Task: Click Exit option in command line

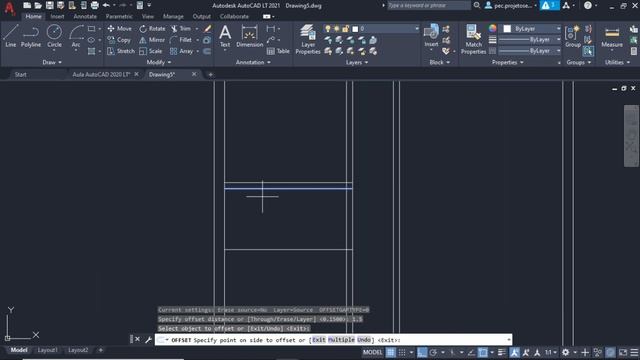Action: [x=319, y=340]
